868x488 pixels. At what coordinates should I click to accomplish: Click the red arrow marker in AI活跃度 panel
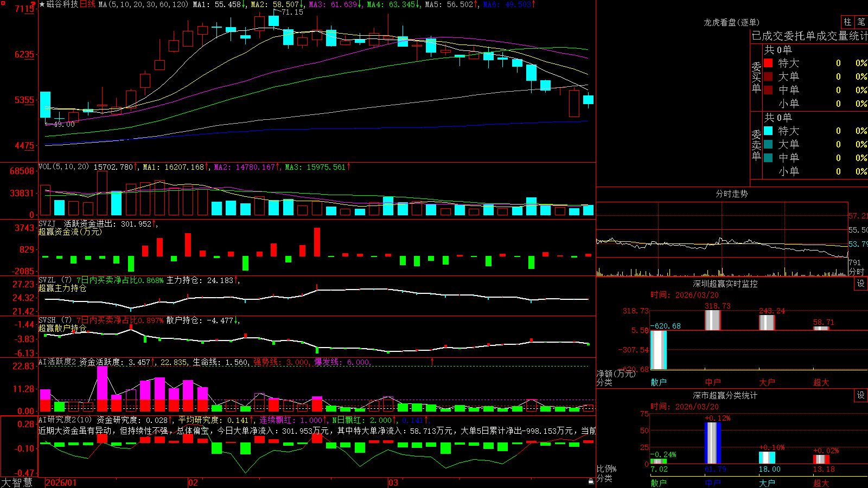432,361
